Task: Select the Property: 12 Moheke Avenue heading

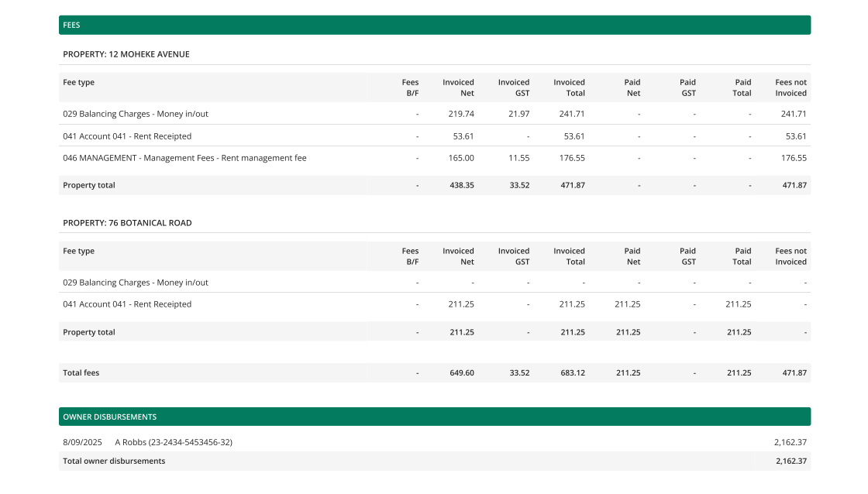Action: tap(126, 54)
